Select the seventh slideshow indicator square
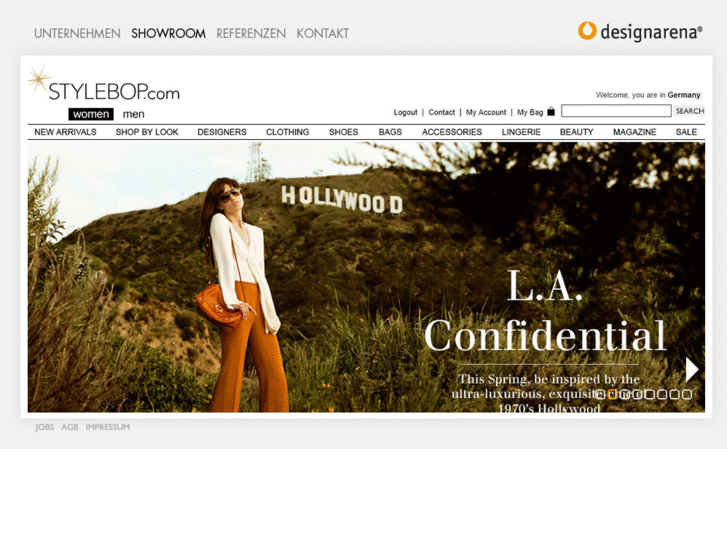 (675, 394)
